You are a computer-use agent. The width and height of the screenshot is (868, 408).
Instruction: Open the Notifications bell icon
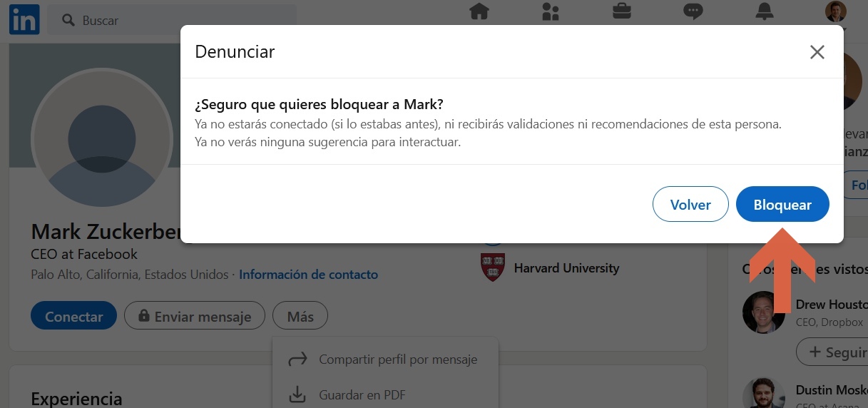[765, 11]
